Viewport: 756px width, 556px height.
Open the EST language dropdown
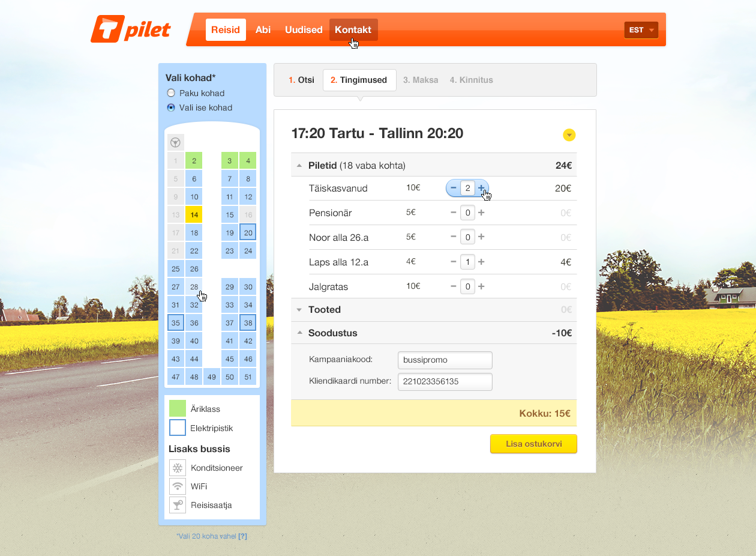(641, 30)
